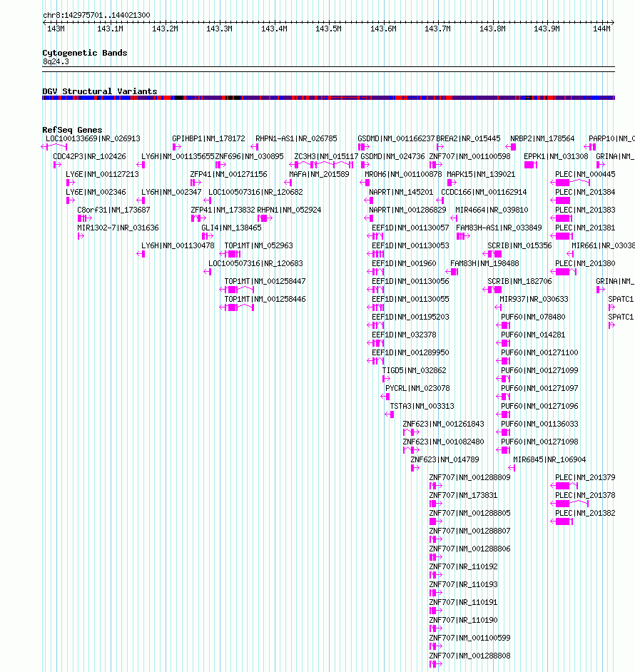Click the 143.8M ruler mark

[492, 29]
